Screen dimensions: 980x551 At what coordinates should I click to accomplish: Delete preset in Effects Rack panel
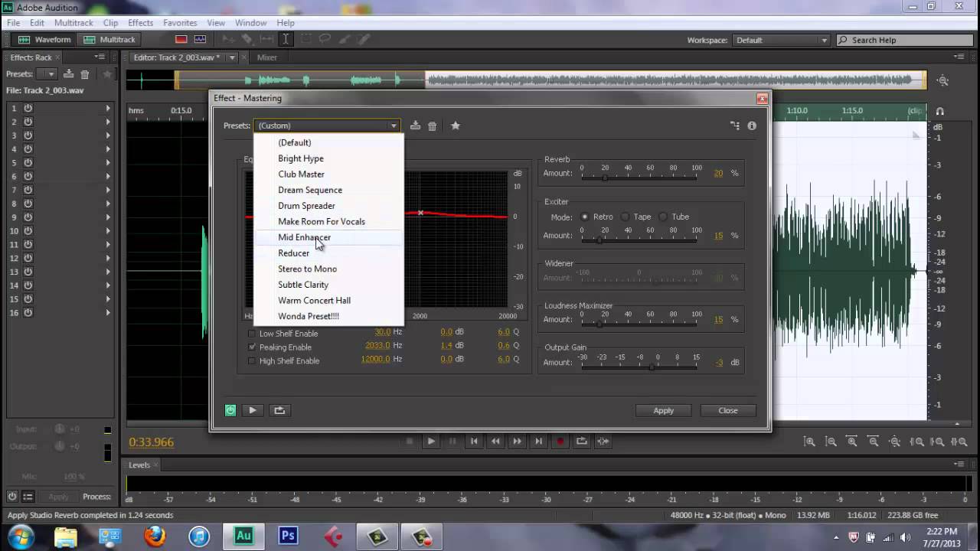(x=85, y=74)
